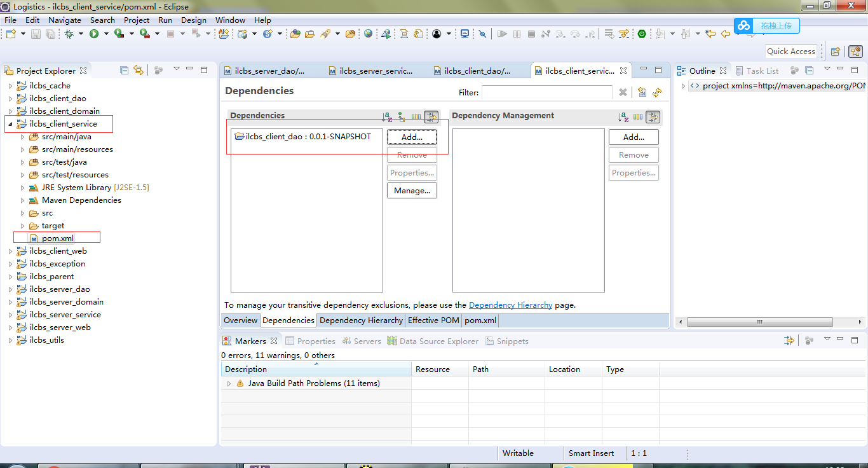Click Show inherited dependencies icon in Dependencies
Viewport: 868px width, 468px height.
click(402, 117)
